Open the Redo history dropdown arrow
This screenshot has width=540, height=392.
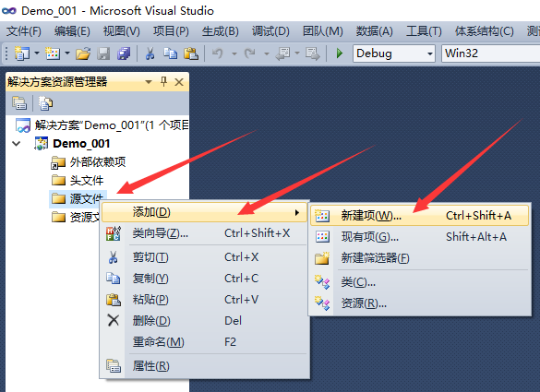point(267,53)
